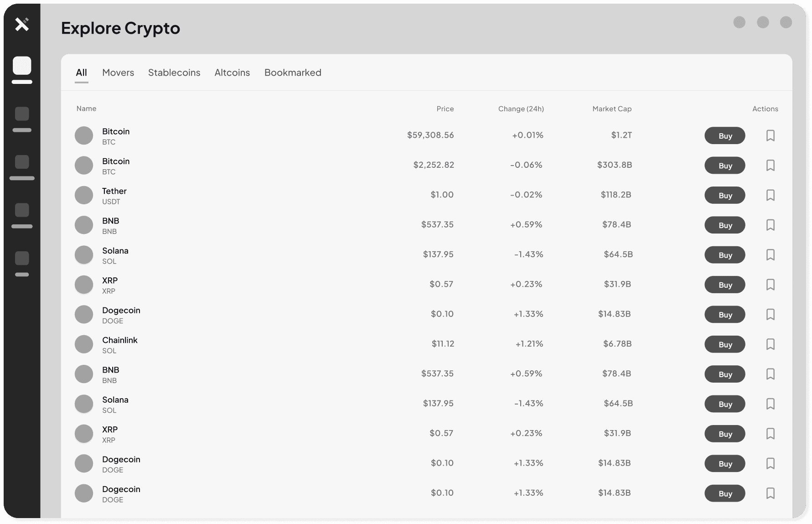
Task: Select the highlighted first sidebar navigation icon
Action: (x=22, y=66)
